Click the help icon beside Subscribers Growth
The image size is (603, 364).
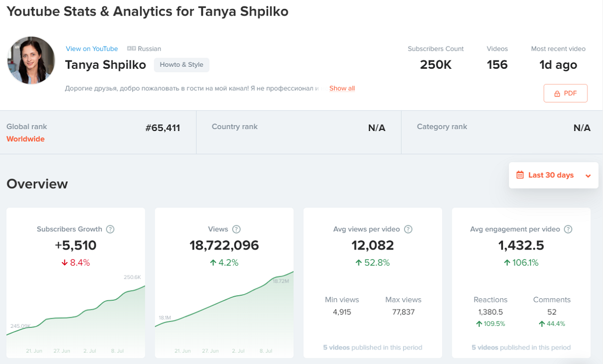tap(111, 229)
